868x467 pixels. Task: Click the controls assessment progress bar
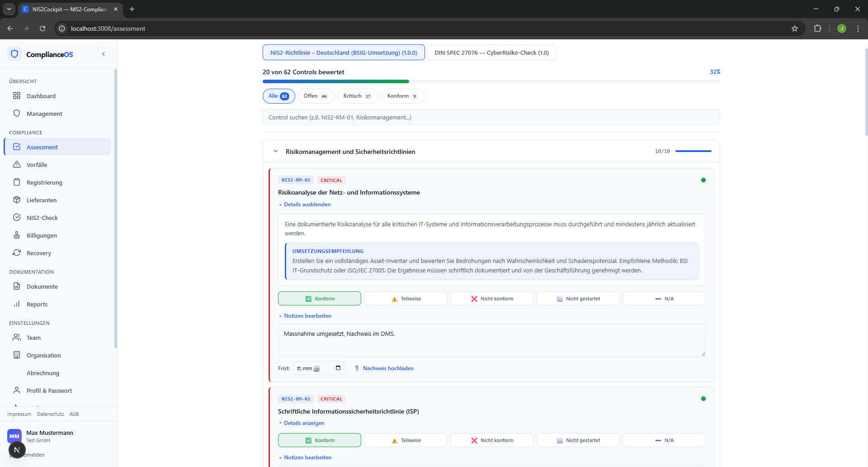pos(491,81)
